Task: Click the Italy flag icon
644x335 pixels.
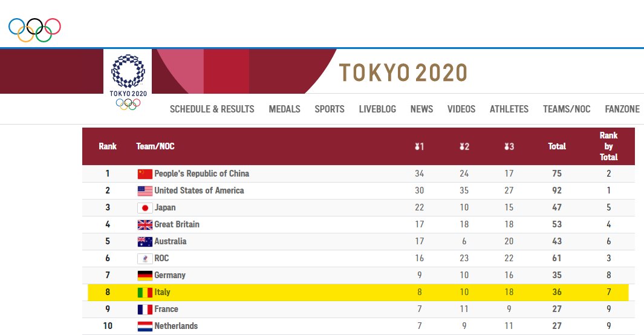Action: coord(145,293)
